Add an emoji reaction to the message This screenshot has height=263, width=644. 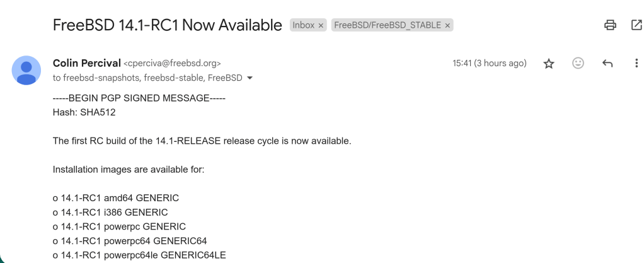(577, 63)
